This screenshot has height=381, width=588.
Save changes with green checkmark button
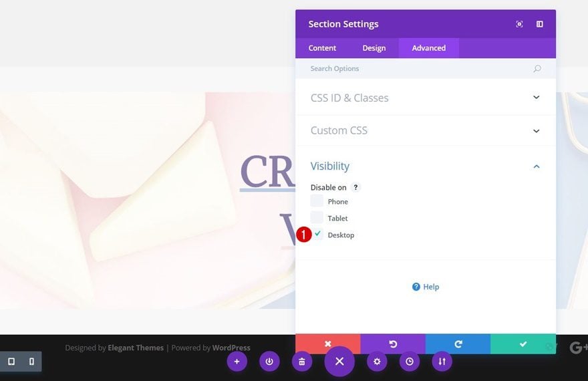pos(523,344)
